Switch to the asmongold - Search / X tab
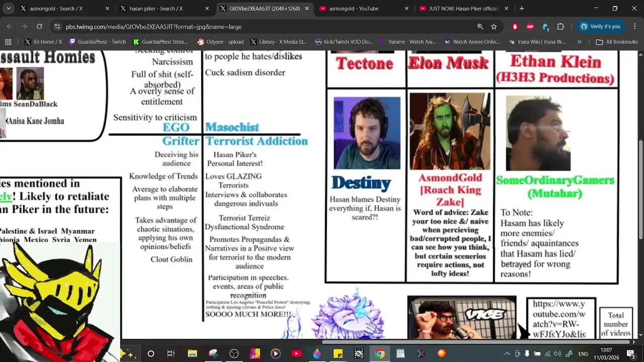The width and height of the screenshot is (644, 362). [x=64, y=9]
